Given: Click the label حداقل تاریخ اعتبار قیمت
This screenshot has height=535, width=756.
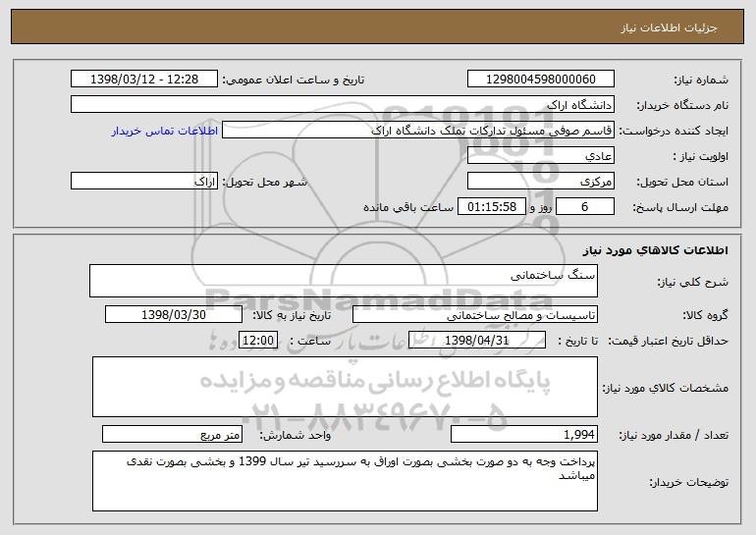Looking at the screenshot, I should (x=668, y=341).
